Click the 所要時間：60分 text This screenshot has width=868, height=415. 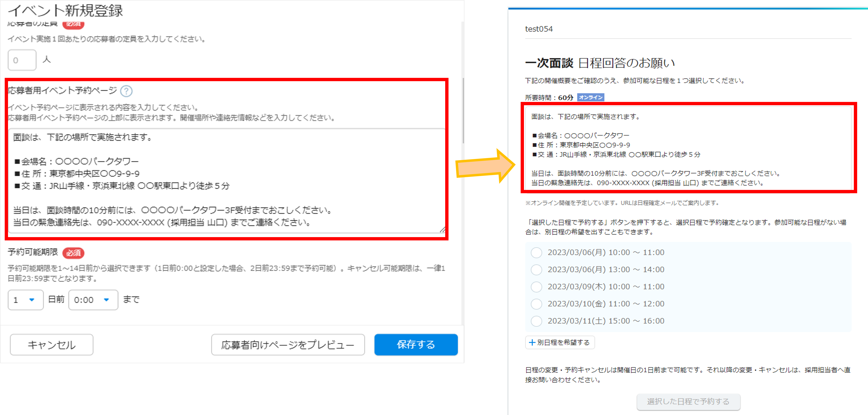pyautogui.click(x=549, y=98)
